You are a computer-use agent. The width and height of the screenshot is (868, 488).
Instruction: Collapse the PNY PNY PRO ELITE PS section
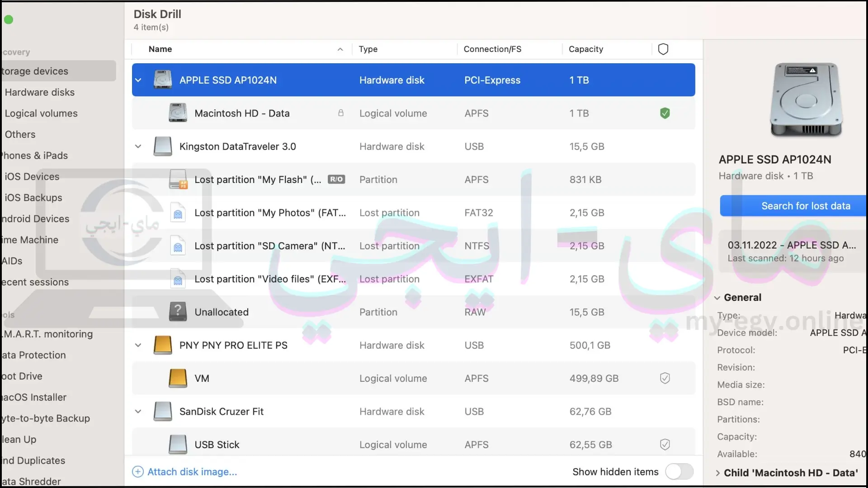[137, 345]
